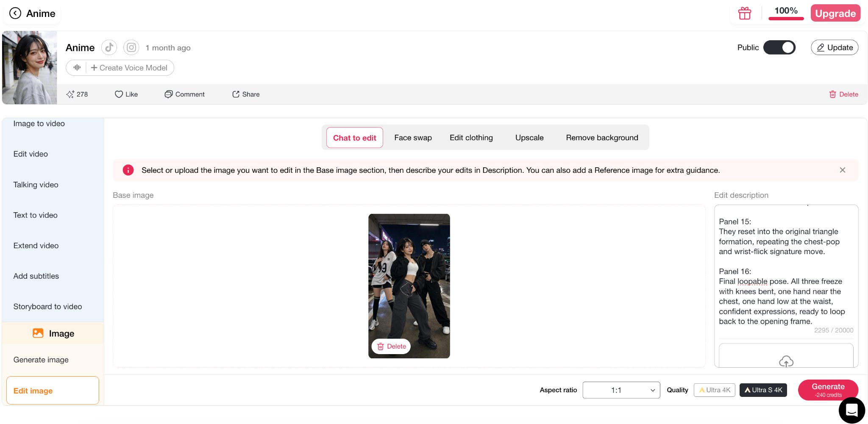Viewport: 868px width, 424px height.
Task: Open Generate image in sidebar
Action: click(41, 360)
